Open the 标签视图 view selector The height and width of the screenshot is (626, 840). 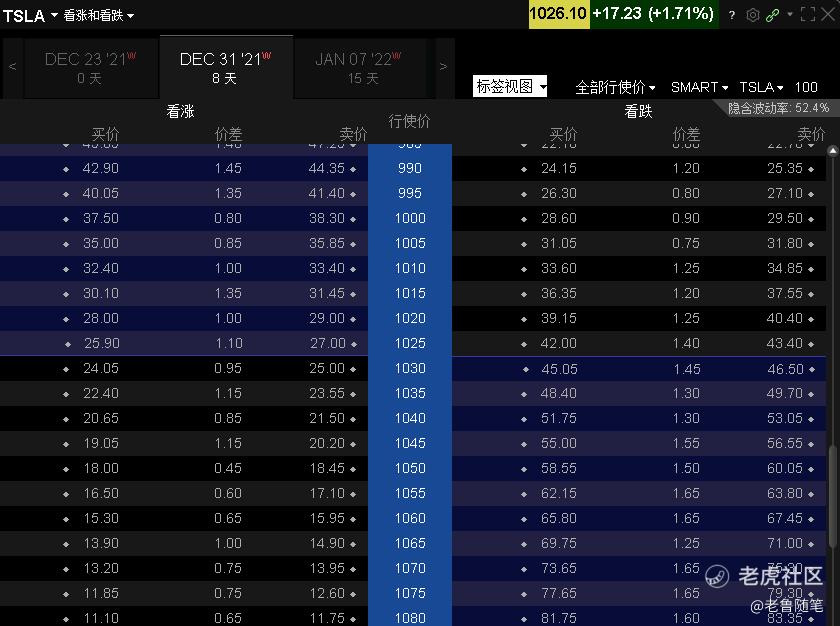510,86
